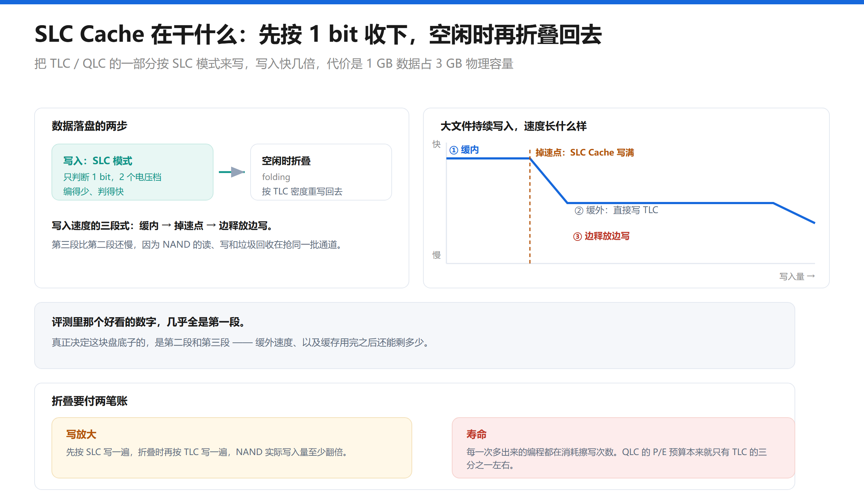This screenshot has width=864, height=504.
Task: Click the '快' axis label
Action: (x=436, y=144)
